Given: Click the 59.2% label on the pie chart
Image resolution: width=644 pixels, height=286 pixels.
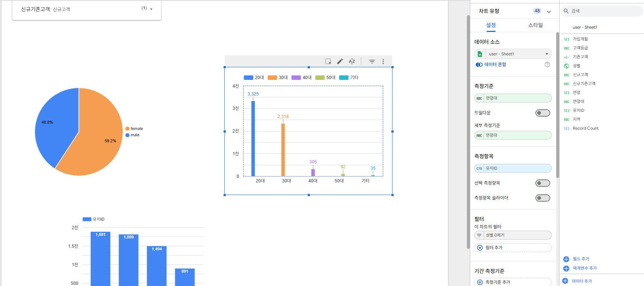Looking at the screenshot, I should tap(110, 141).
